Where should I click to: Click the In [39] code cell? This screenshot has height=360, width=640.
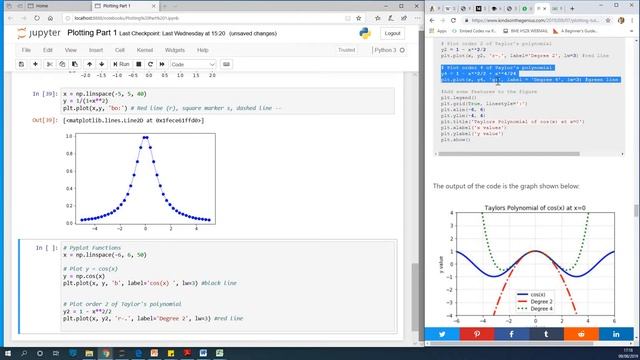[x=228, y=101]
